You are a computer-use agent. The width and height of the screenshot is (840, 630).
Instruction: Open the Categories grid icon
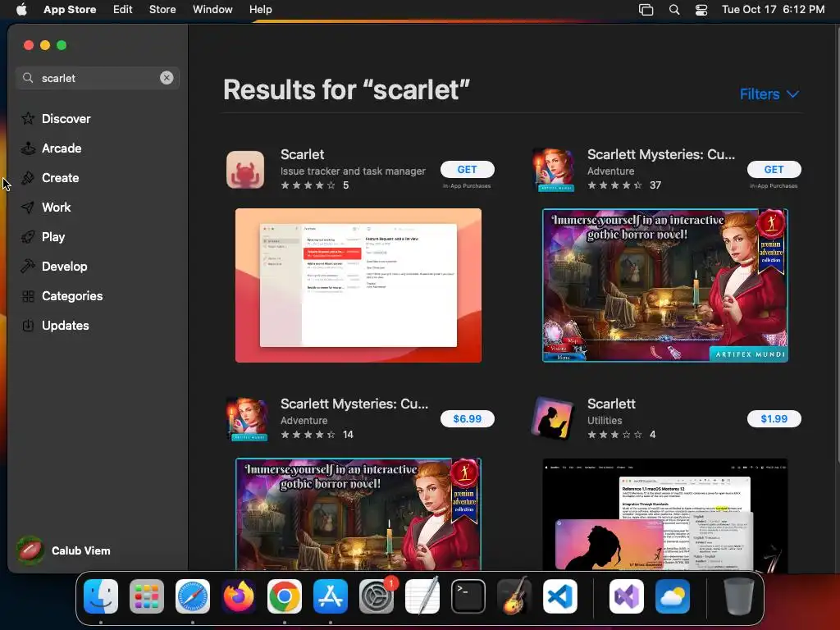(28, 295)
